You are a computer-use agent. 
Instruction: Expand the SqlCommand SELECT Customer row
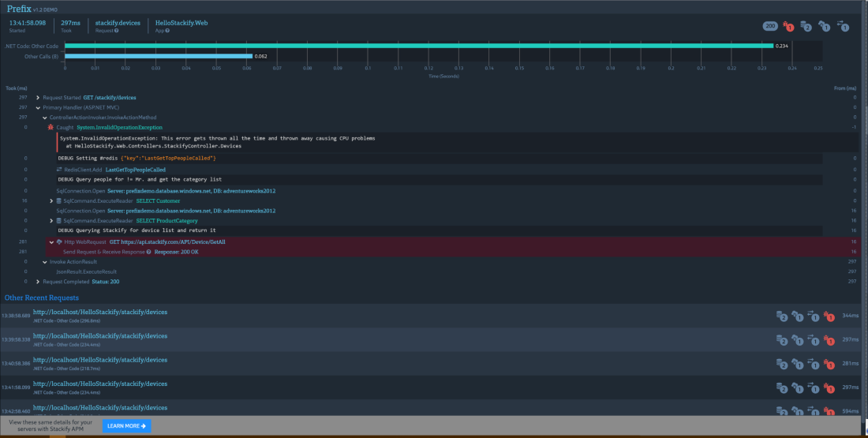(51, 200)
